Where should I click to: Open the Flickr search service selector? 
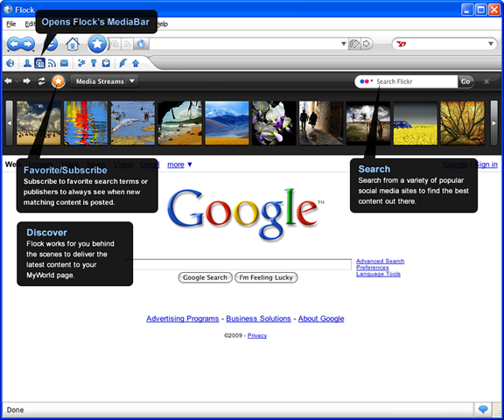pyautogui.click(x=366, y=81)
